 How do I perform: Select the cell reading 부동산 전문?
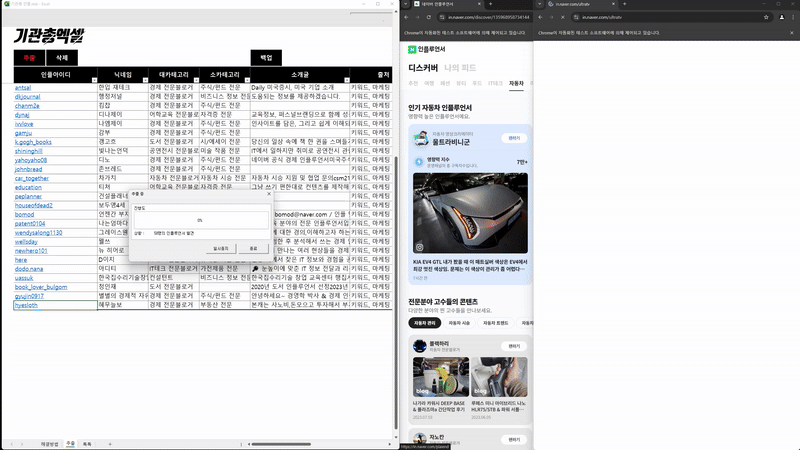tap(224, 305)
